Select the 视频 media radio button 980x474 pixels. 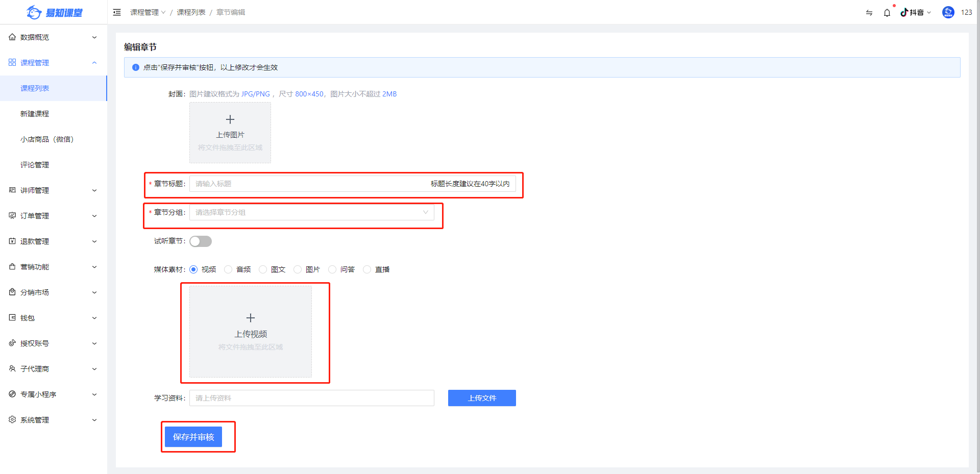click(193, 269)
